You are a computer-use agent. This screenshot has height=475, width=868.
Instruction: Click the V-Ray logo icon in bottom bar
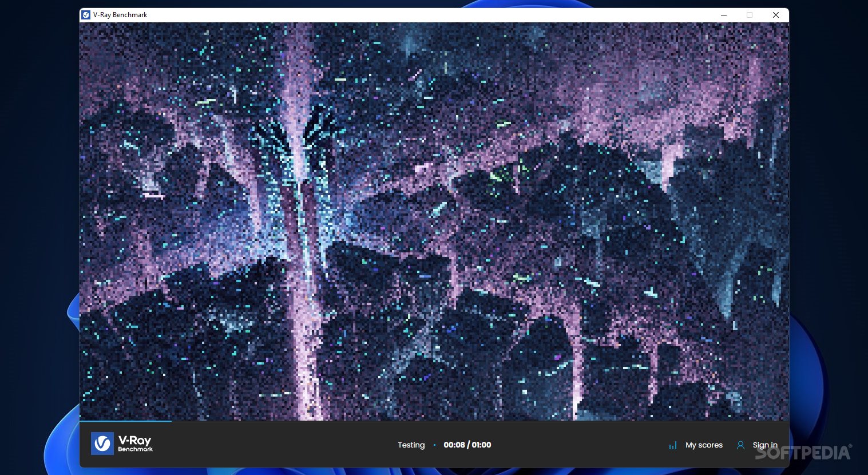click(x=102, y=444)
